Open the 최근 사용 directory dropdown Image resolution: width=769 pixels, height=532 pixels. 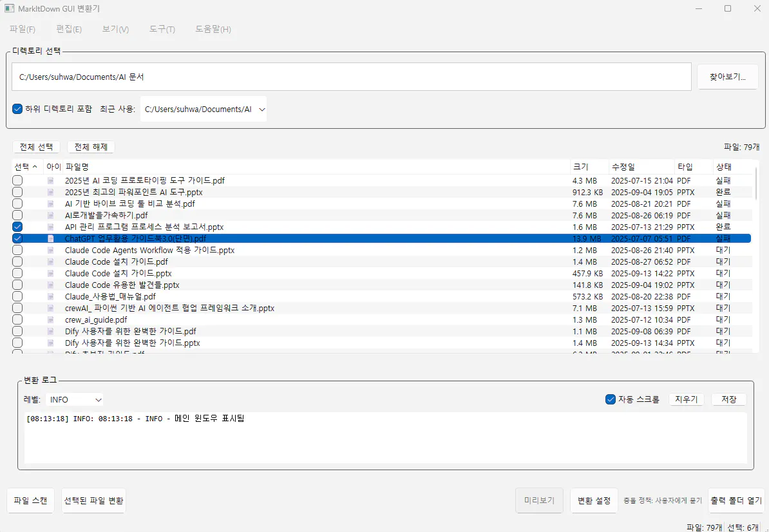[204, 109]
